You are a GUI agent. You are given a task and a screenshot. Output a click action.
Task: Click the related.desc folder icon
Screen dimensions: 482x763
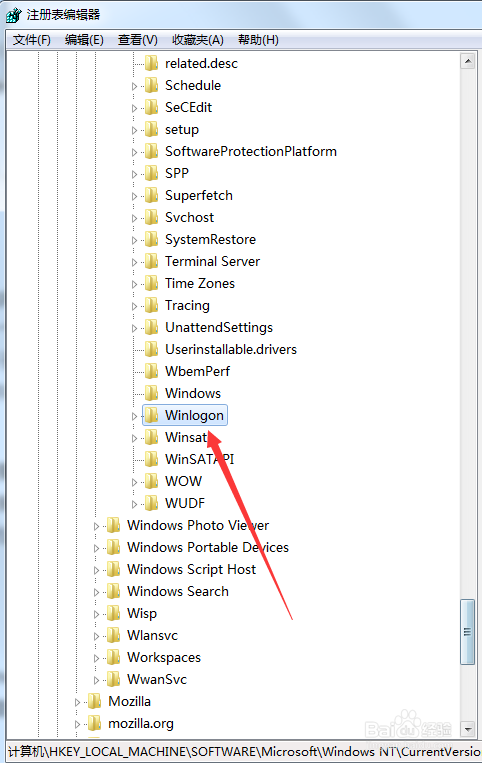(x=152, y=63)
